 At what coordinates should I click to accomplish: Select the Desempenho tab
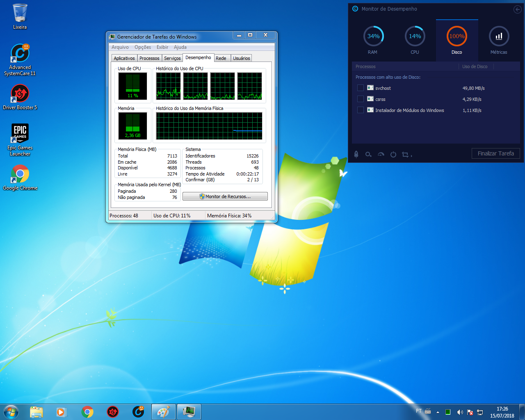[x=198, y=58]
